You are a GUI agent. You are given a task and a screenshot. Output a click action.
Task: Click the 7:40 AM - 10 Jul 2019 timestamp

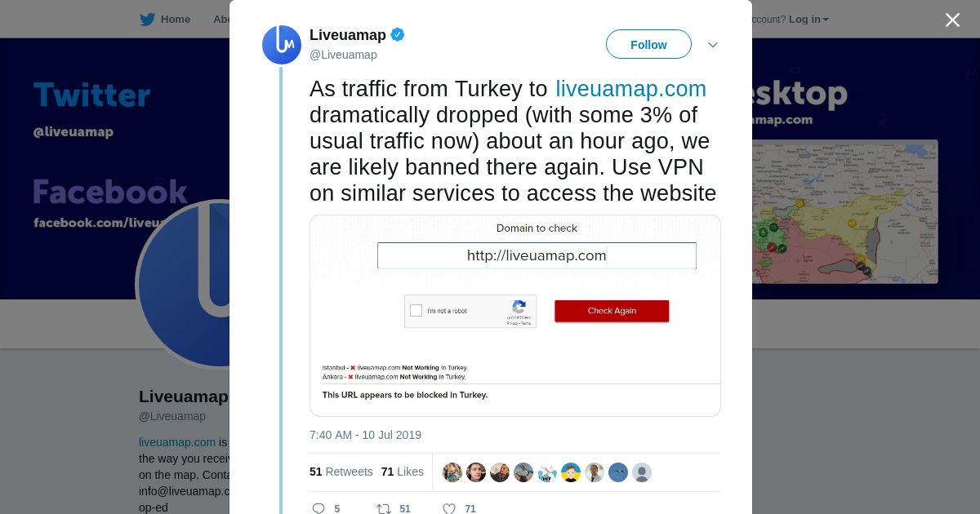[x=365, y=435]
